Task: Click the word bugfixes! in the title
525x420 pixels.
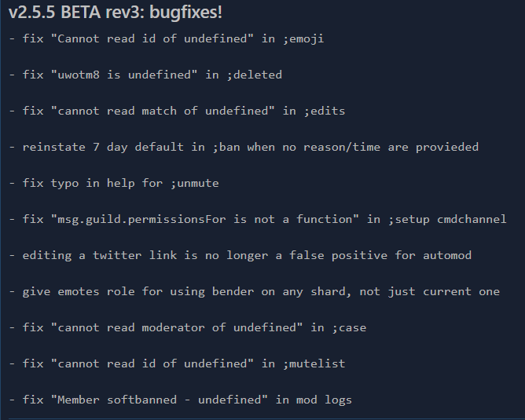Action: tap(185, 13)
